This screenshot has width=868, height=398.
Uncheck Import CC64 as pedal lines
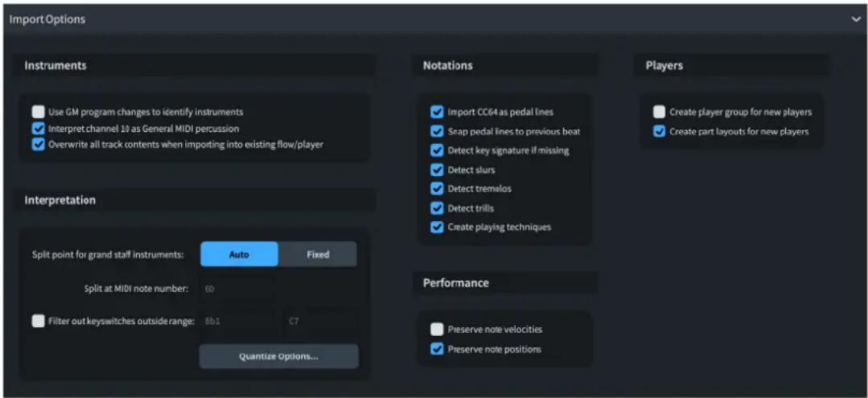tap(437, 112)
